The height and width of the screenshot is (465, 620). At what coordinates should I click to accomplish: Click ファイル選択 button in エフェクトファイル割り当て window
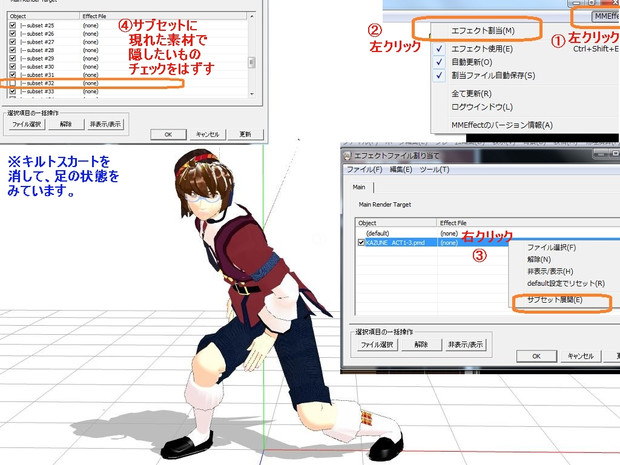(377, 345)
